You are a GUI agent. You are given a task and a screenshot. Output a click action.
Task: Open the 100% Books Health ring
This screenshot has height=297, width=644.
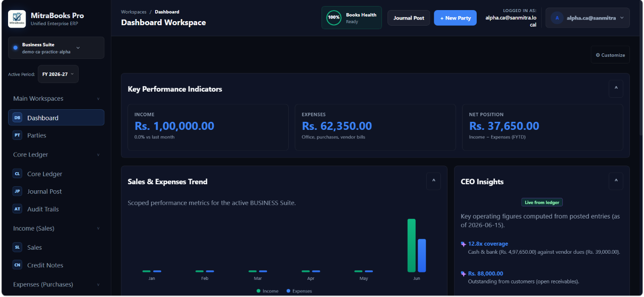(x=334, y=18)
